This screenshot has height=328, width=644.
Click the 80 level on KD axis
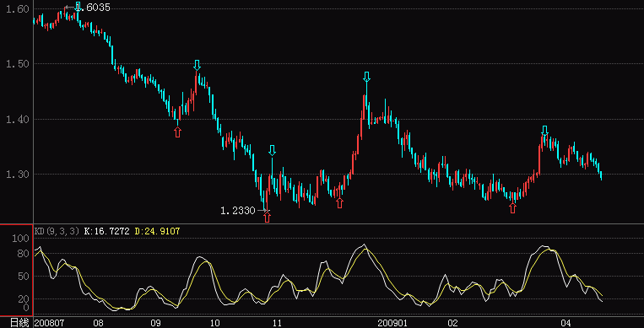(x=24, y=254)
